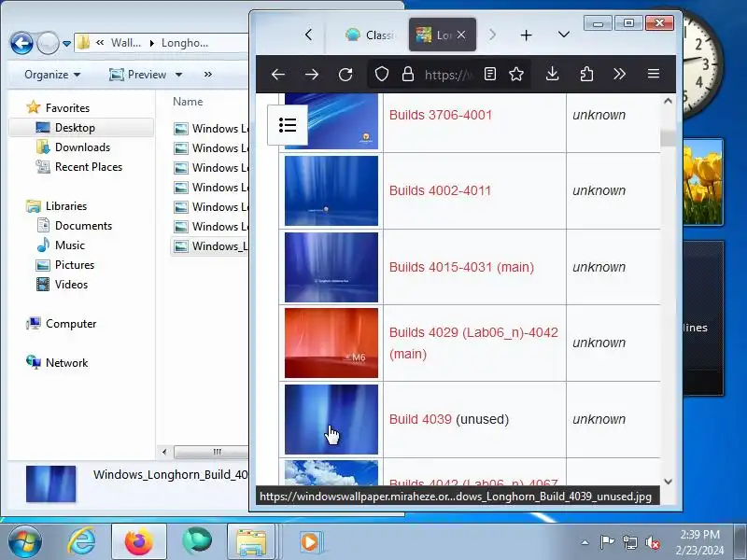Select Libraries in Explorer navigation pane
This screenshot has height=560, width=747.
pos(65,206)
